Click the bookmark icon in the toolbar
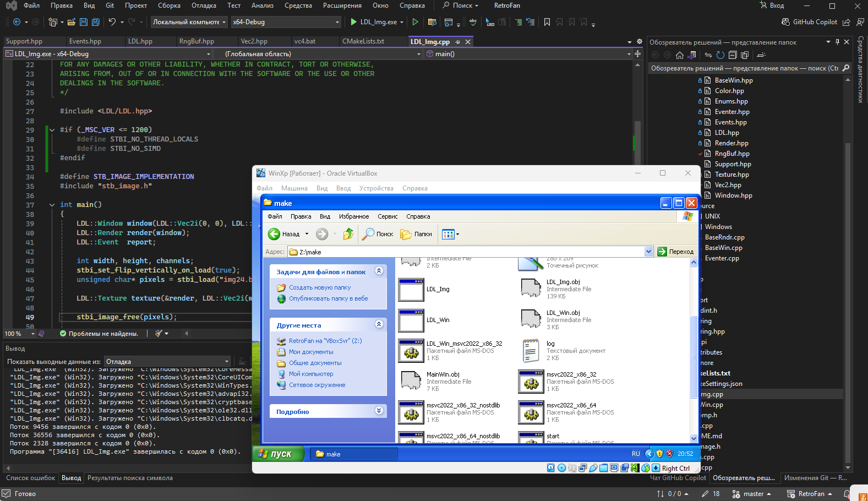Screen dimensions: 868x501 (547, 22)
